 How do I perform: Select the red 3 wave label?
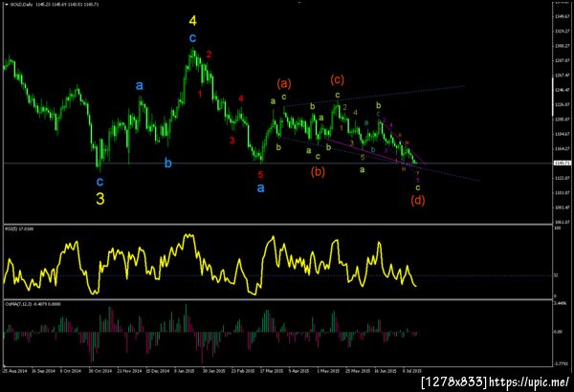point(232,141)
